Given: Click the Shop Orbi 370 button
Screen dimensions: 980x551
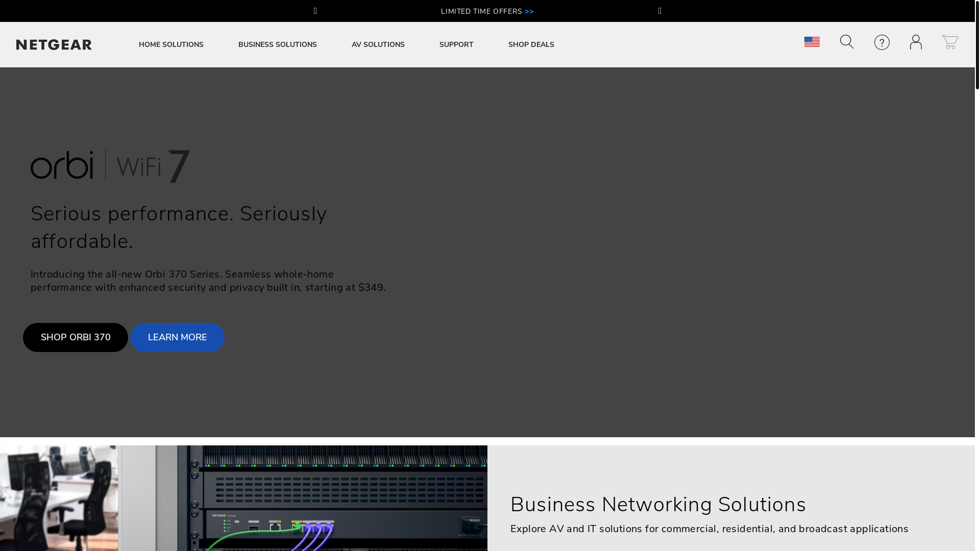Looking at the screenshot, I should click(x=76, y=337).
